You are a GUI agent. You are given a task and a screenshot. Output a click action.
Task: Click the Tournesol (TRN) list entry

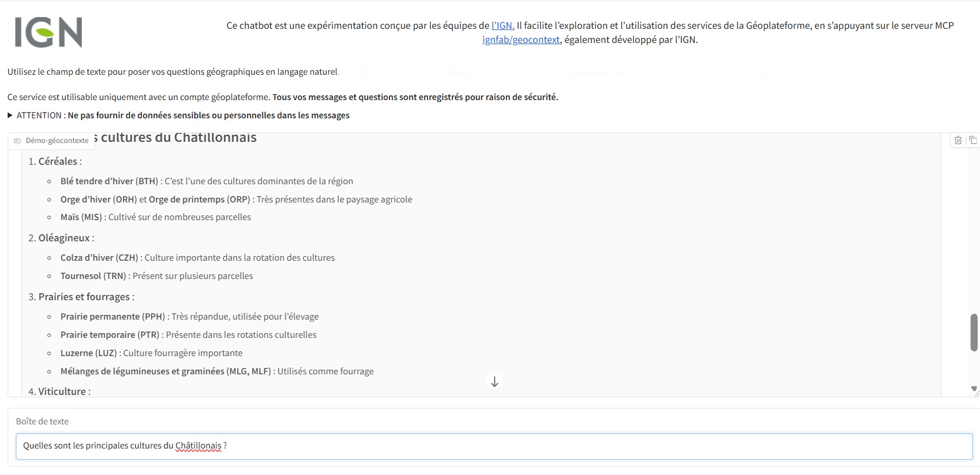tap(93, 276)
